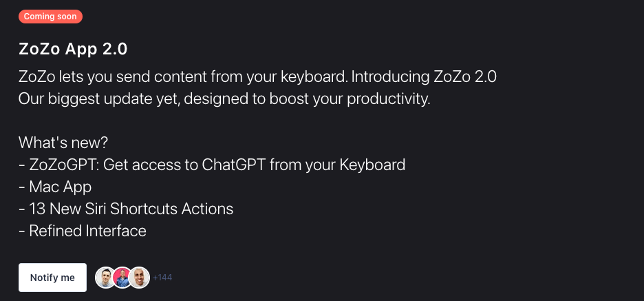Screen dimensions: 644x301
Task: Open the first follower avatar with light shirt
Action: click(105, 278)
